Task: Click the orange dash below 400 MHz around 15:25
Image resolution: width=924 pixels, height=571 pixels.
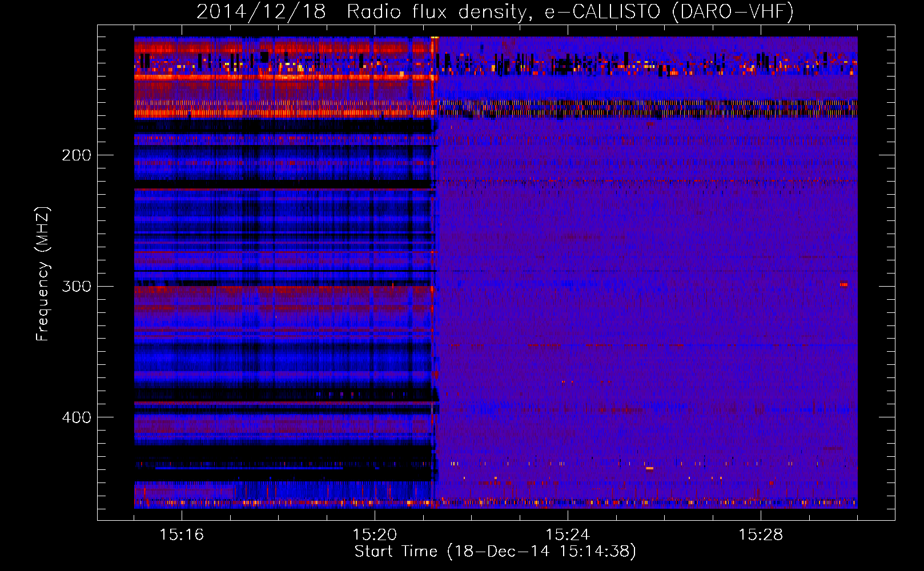Action: click(649, 468)
